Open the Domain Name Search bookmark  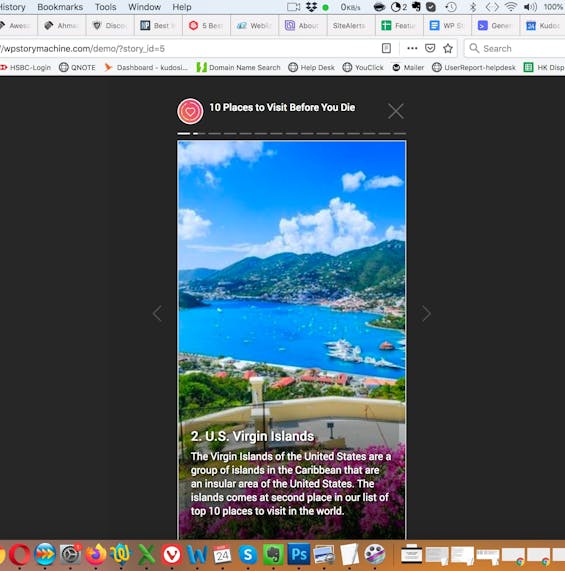(x=238, y=67)
